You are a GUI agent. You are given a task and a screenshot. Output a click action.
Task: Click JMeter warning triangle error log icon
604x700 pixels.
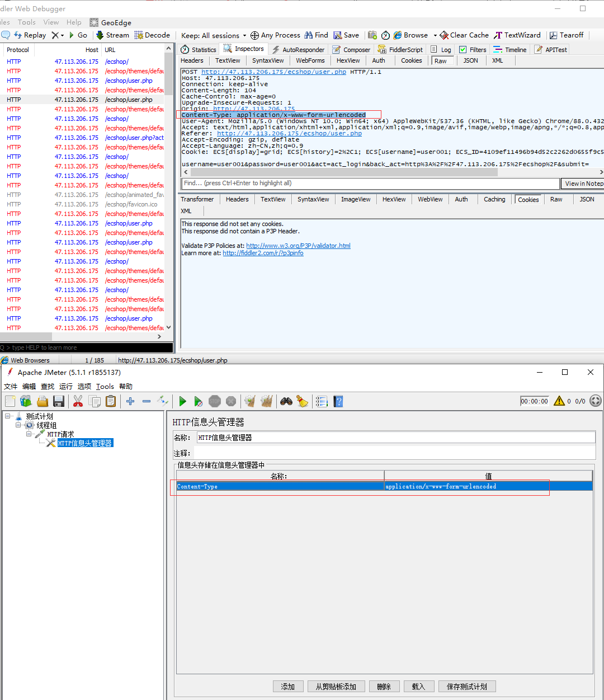coord(559,401)
